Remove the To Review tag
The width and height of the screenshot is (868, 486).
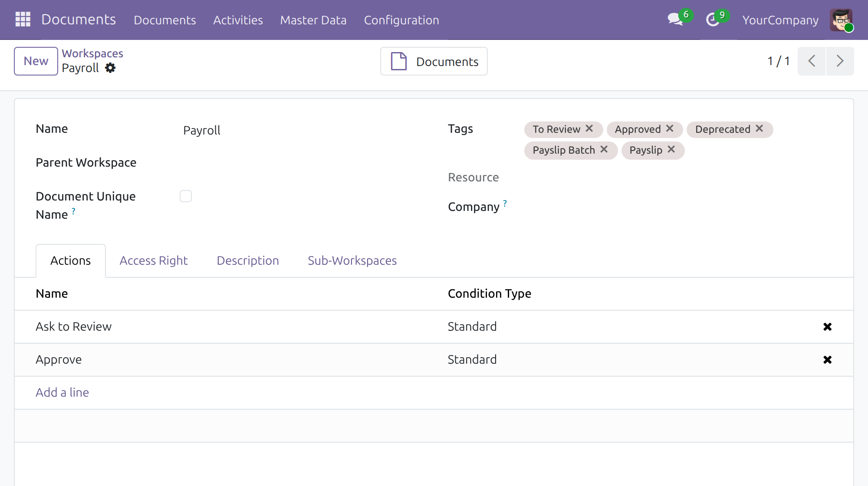(589, 129)
